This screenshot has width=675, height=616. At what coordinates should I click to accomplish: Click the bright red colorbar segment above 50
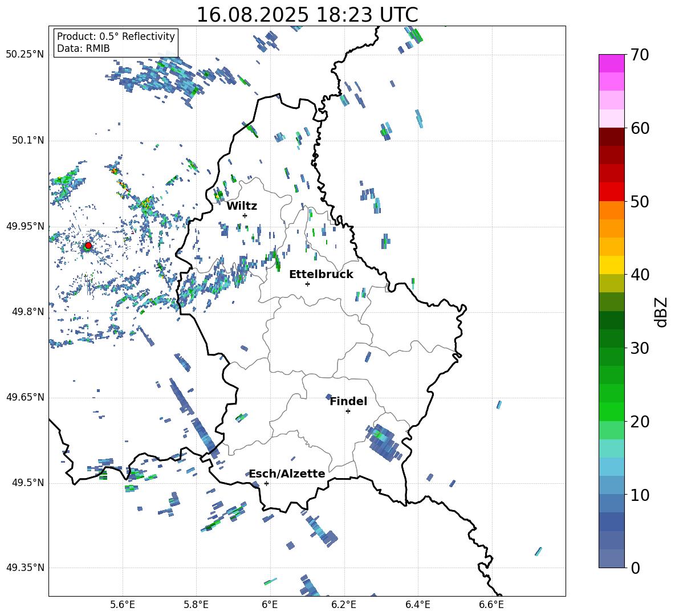coord(611,192)
